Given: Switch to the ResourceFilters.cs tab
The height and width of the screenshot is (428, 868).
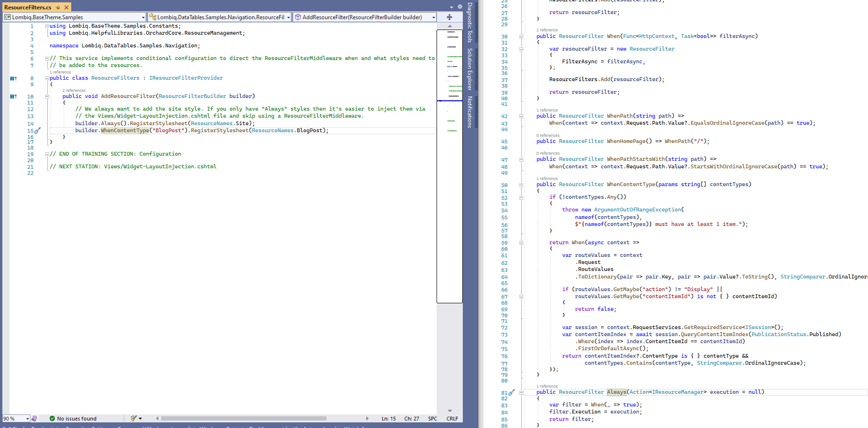Looking at the screenshot, I should (28, 8).
